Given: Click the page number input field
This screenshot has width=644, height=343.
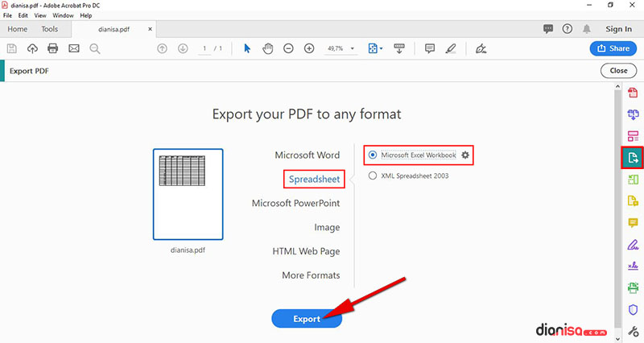Looking at the screenshot, I should coord(204,48).
